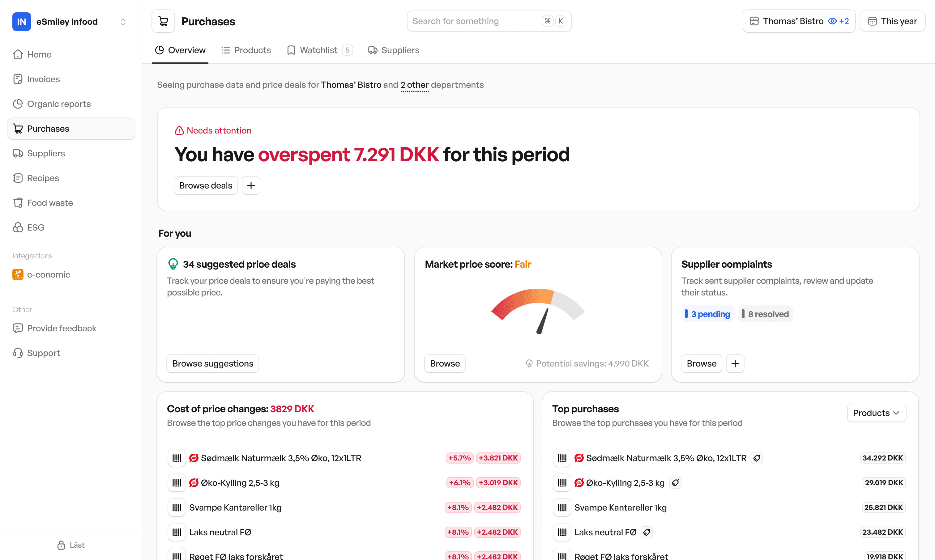Click the barcode icon for Svampe Kantareller price change
This screenshot has width=935, height=560.
(177, 507)
